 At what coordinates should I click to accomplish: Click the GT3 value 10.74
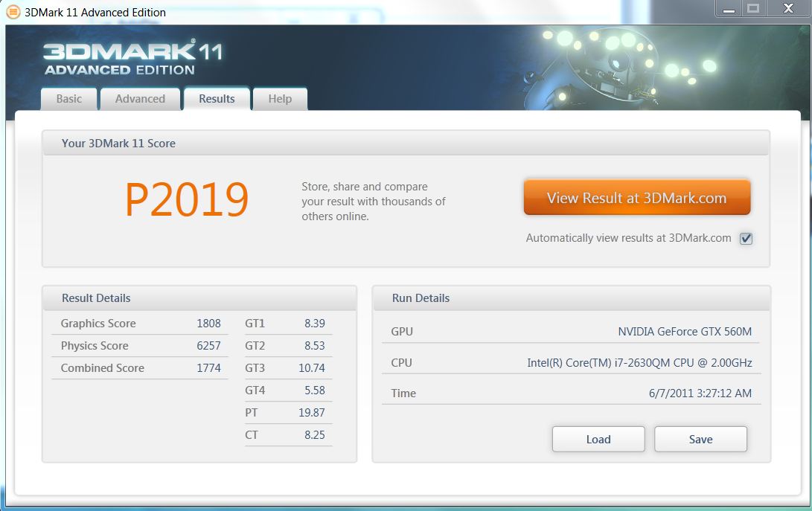pos(312,368)
